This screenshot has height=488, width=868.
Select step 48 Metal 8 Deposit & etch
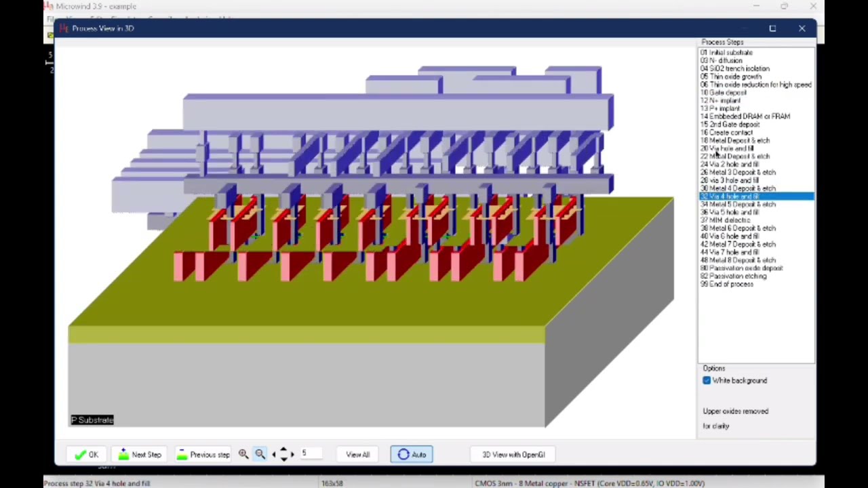click(756, 260)
